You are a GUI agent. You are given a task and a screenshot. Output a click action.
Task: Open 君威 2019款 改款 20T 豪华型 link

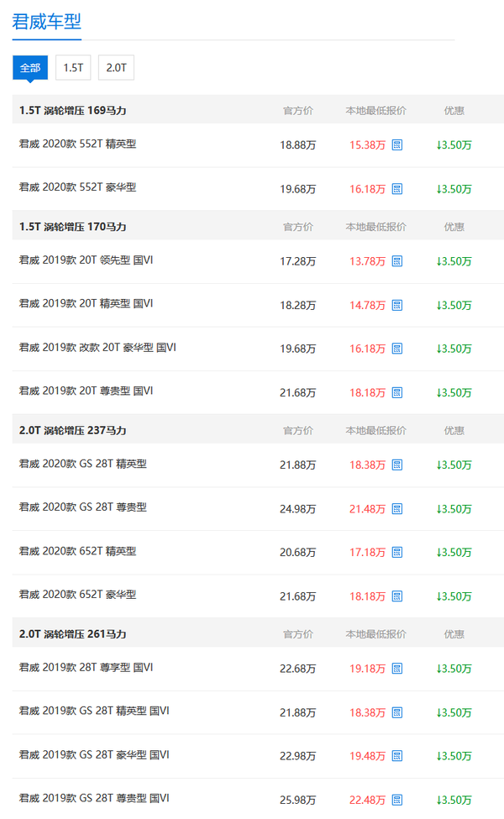(97, 348)
